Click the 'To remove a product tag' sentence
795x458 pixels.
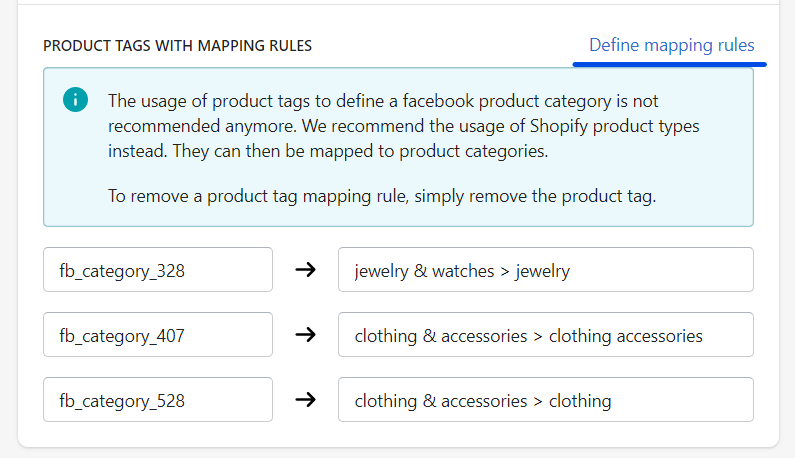[382, 196]
